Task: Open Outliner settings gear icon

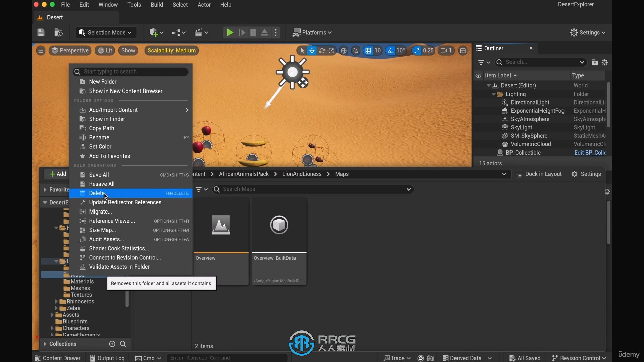Action: tap(605, 62)
